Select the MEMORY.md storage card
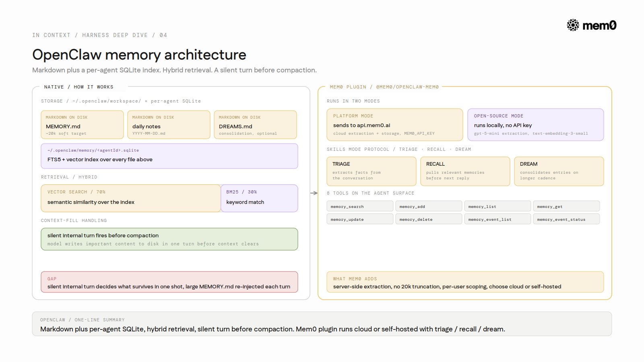644x362 pixels. 82,125
